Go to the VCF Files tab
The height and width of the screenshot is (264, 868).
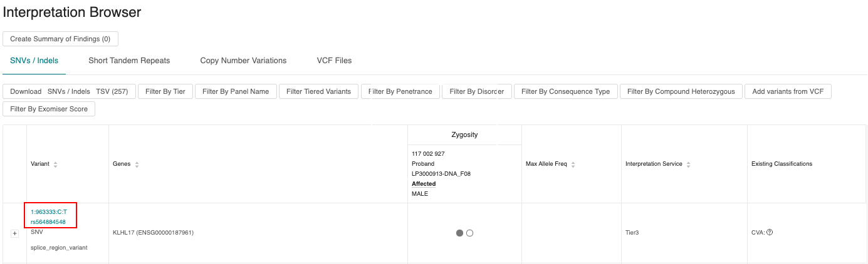335,61
